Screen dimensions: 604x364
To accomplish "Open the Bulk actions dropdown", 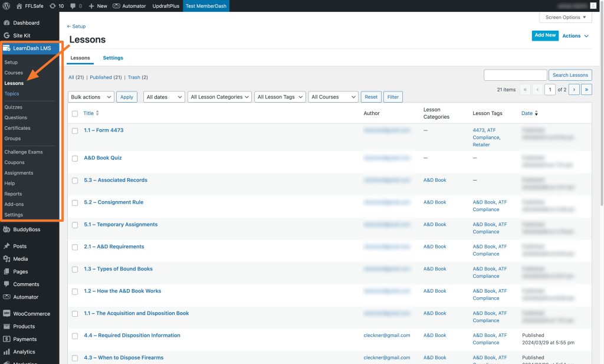I will coord(91,97).
